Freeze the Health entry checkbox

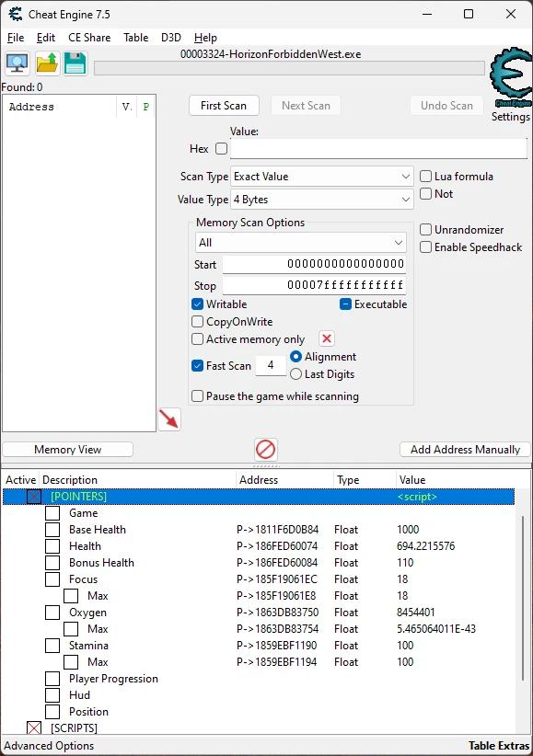[x=52, y=545]
